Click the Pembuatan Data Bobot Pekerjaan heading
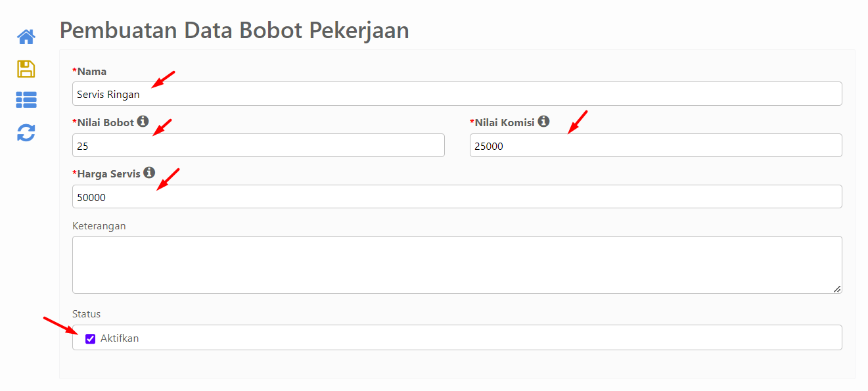Image resolution: width=868 pixels, height=391 pixels. pos(235,30)
